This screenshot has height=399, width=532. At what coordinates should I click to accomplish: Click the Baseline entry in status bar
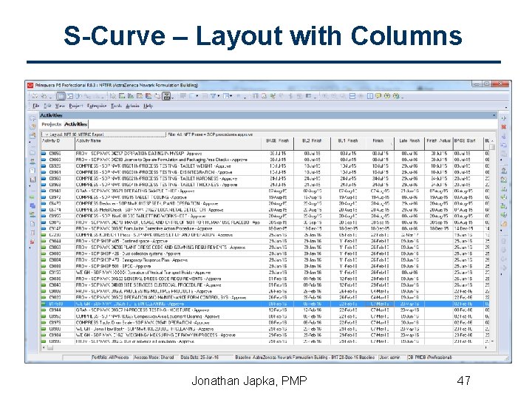pos(304,358)
